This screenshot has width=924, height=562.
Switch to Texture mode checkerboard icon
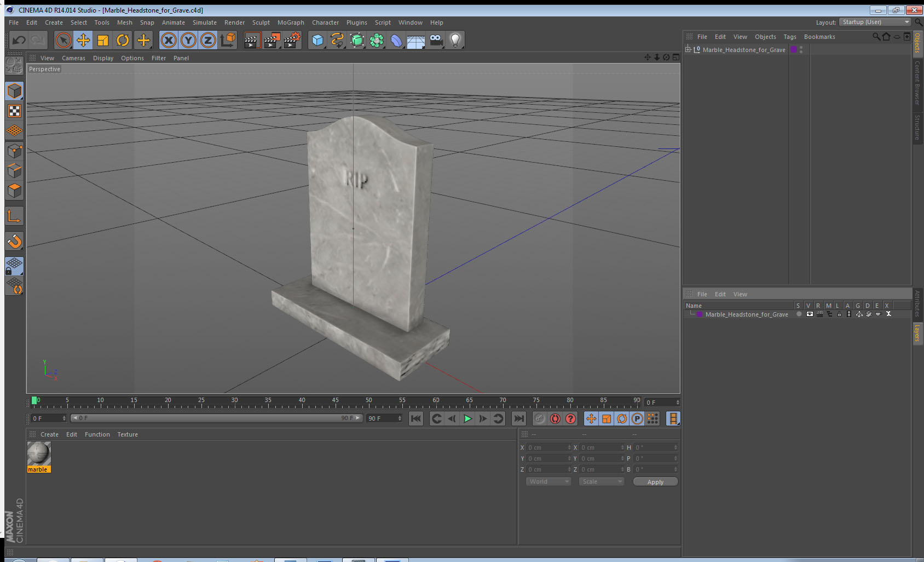pyautogui.click(x=14, y=111)
